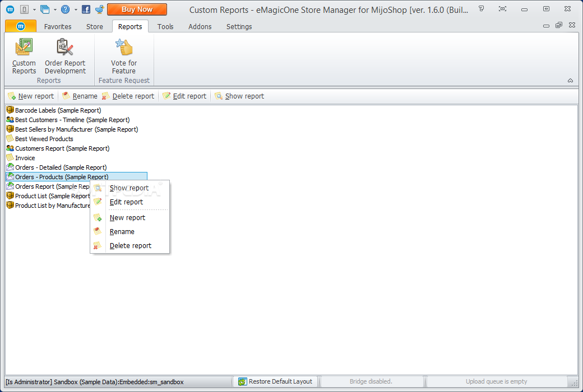
Task: Click the box icon beside Best Sellers by Manufacturer
Action: click(x=10, y=129)
